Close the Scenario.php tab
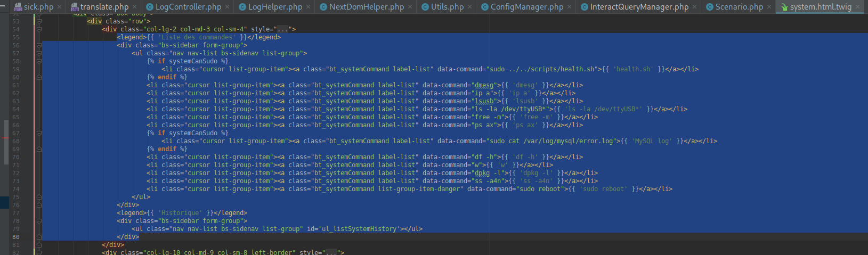The width and height of the screenshot is (868, 255). (769, 7)
